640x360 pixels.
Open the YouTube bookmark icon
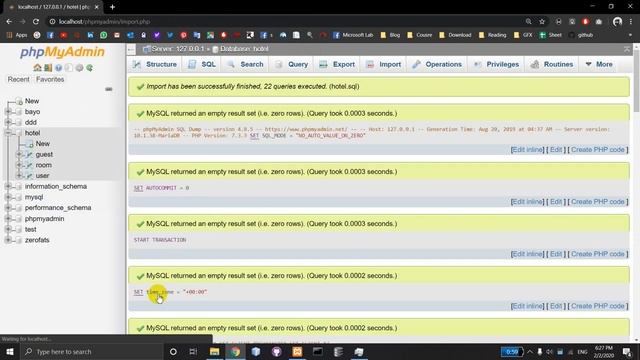[63, 35]
